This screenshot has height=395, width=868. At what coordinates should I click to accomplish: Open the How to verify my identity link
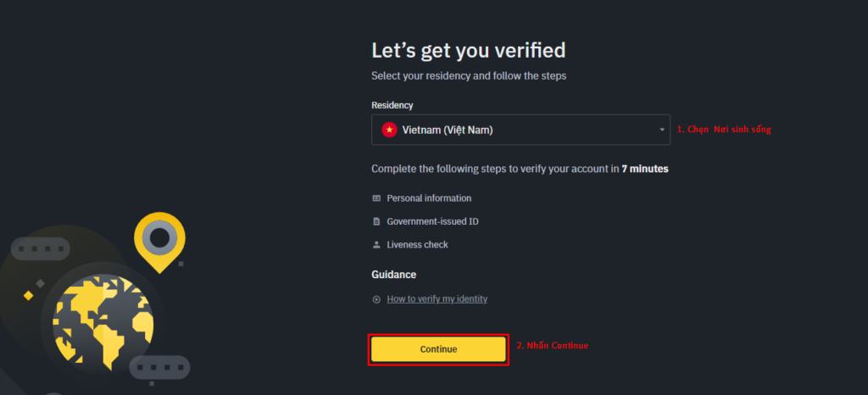(437, 298)
